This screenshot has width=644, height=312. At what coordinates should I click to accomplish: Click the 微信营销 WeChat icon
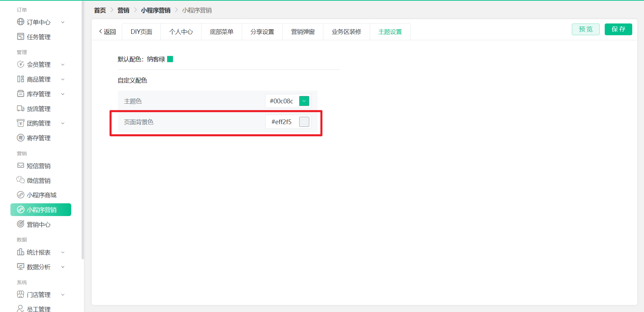20,180
